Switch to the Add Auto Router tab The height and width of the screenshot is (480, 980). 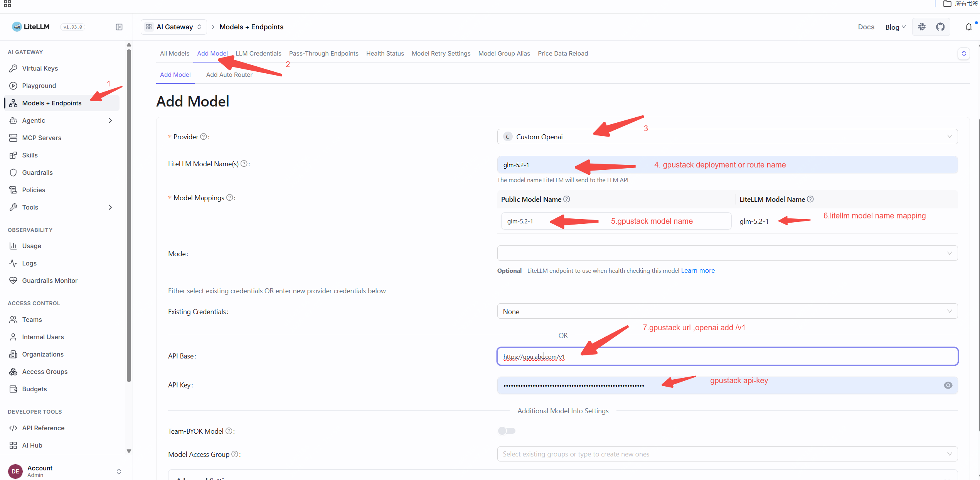[229, 74]
